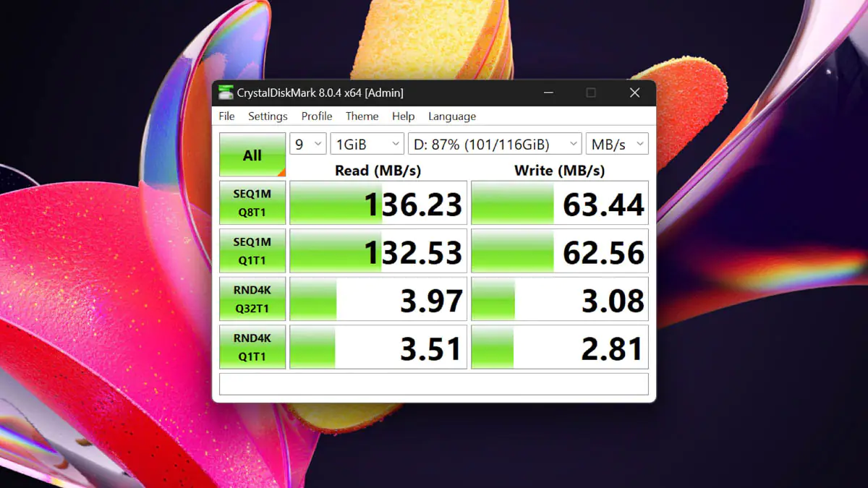Image resolution: width=868 pixels, height=488 pixels.
Task: Click the SEQ1M Q8T1 write result 63.44
Action: pyautogui.click(x=560, y=203)
